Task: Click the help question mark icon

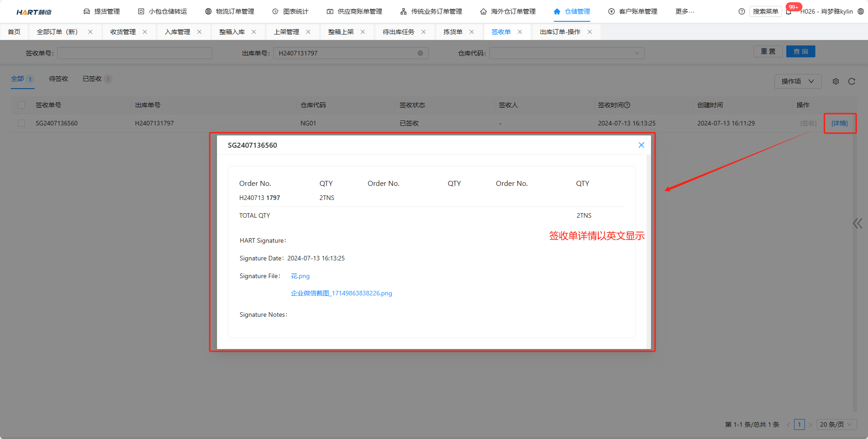Action: click(741, 11)
